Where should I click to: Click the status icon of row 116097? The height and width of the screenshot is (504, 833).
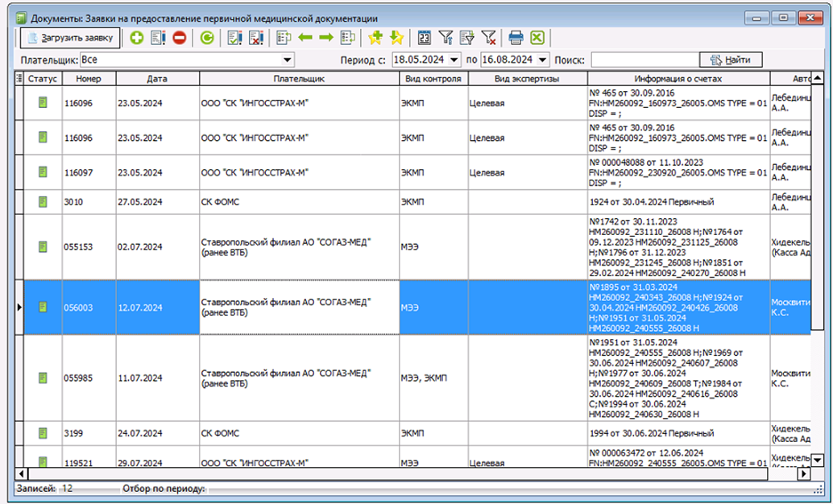[x=43, y=172]
